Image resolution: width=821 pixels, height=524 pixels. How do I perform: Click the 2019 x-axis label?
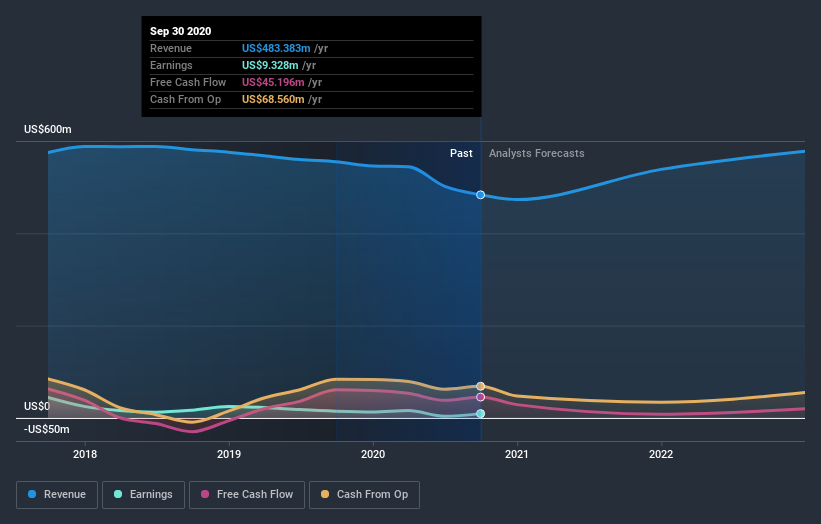pos(229,454)
